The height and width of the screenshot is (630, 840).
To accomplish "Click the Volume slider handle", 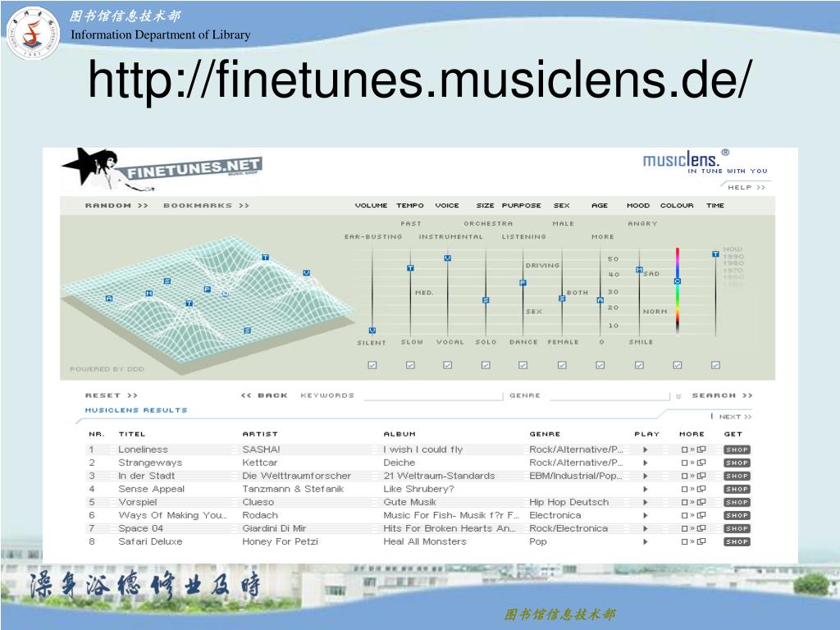I will [372, 331].
